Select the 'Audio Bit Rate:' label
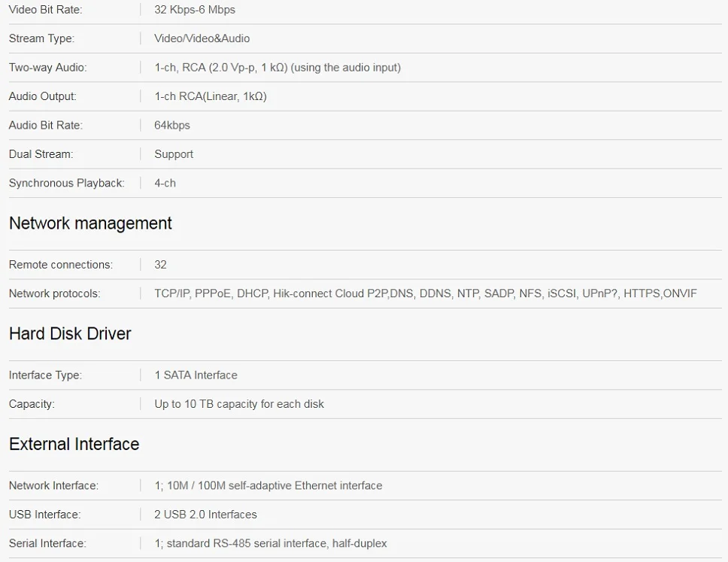This screenshot has height=562, width=728. (x=45, y=125)
